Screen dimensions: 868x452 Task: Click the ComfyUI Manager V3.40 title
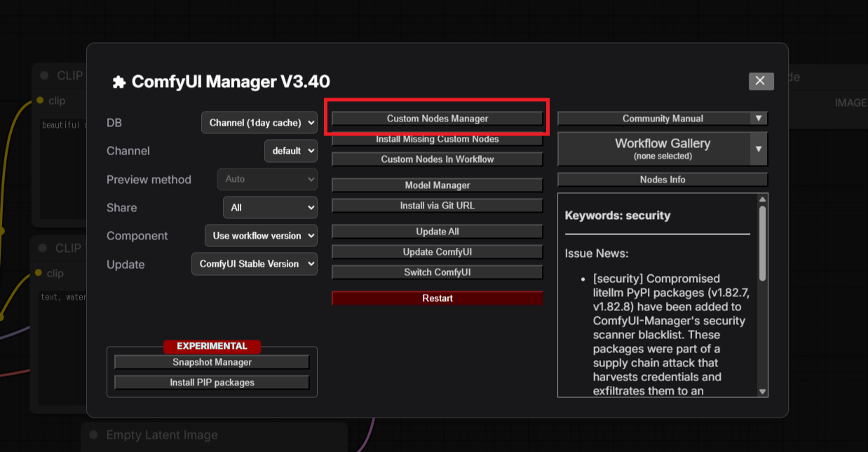tap(231, 81)
